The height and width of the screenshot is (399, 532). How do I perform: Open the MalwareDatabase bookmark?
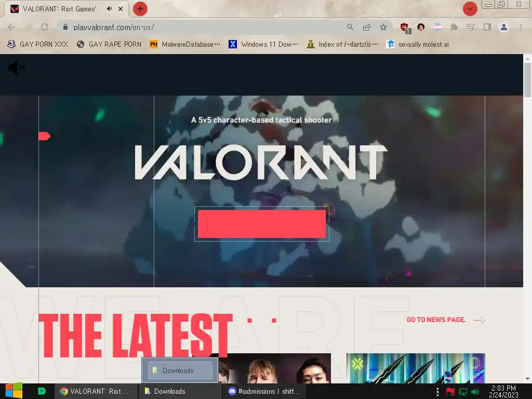pos(185,45)
